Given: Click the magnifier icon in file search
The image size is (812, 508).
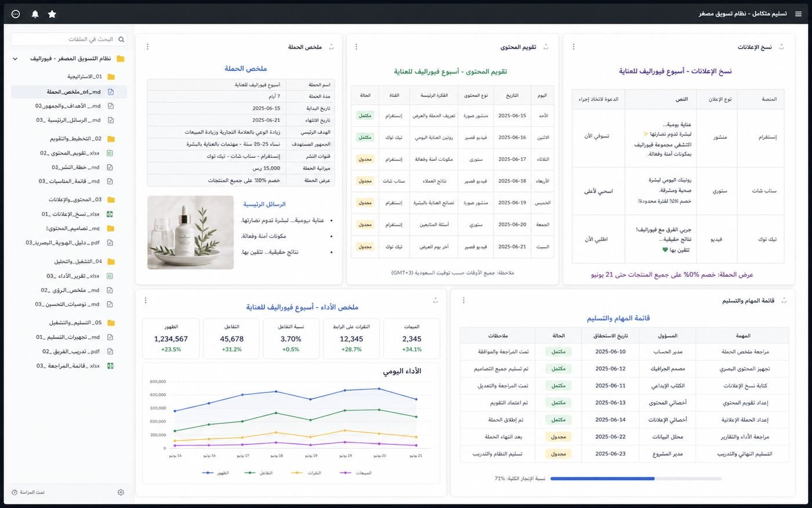Looking at the screenshot, I should [x=121, y=39].
